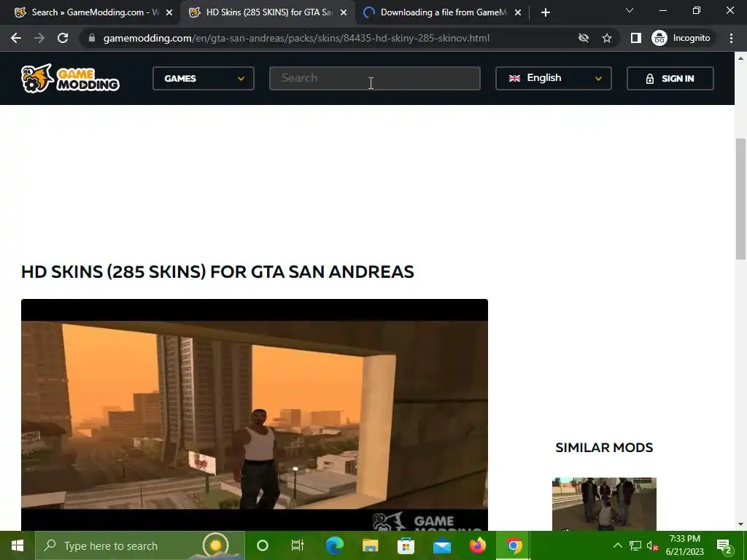Click the scrollbar up arrow
Viewport: 747px width, 560px height.
point(740,58)
